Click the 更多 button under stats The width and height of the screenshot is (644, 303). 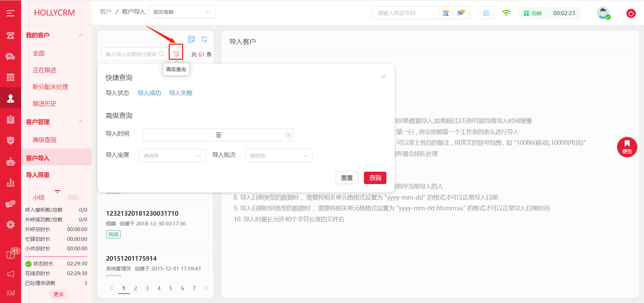point(59,294)
